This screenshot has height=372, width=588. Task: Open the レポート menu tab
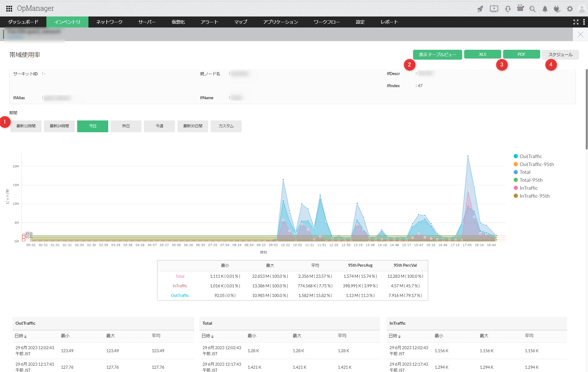[x=389, y=22]
